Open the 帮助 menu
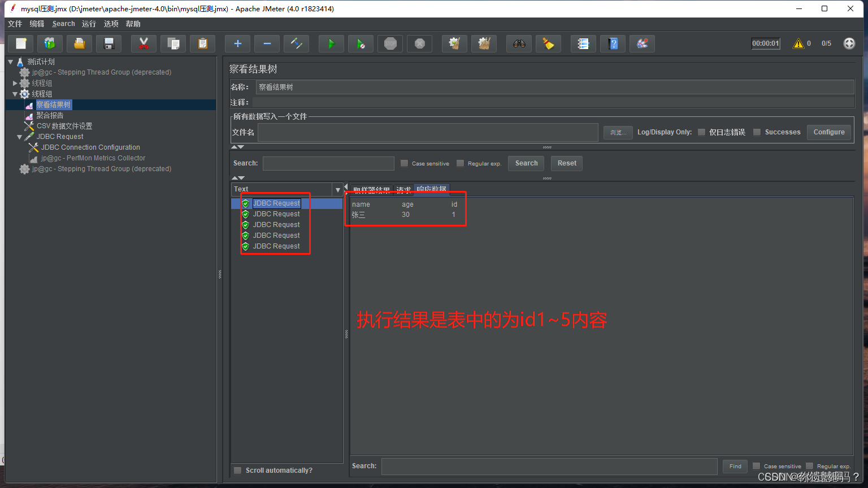The image size is (868, 488). tap(133, 24)
